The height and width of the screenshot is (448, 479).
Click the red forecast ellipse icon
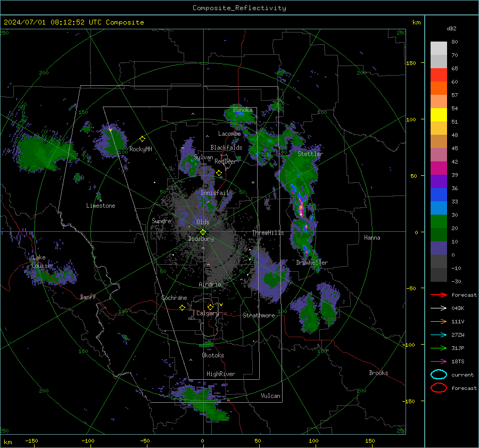point(439,388)
